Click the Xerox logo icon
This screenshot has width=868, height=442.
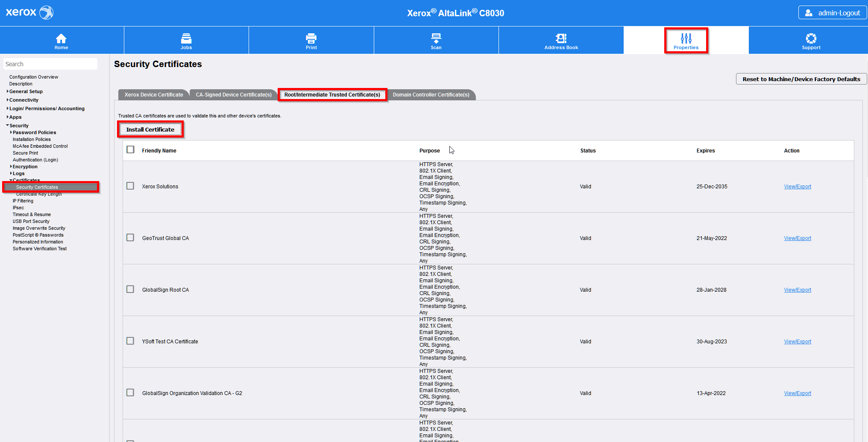point(46,13)
